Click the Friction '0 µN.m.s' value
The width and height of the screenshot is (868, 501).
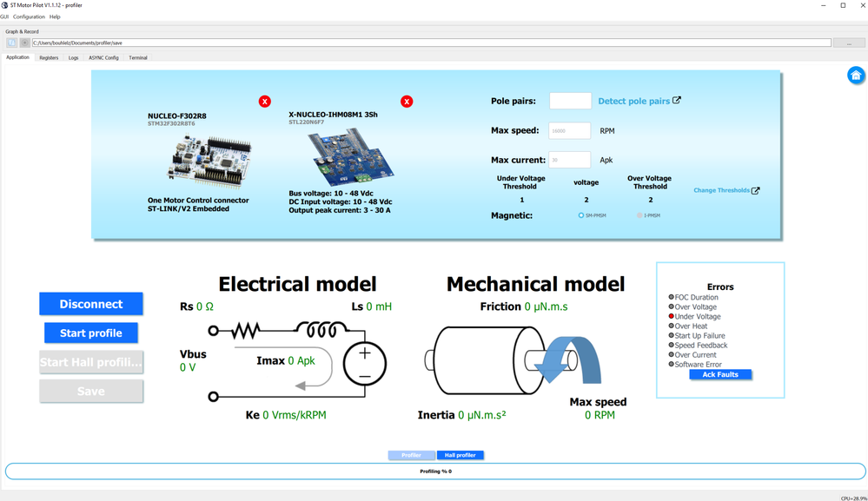pos(547,307)
